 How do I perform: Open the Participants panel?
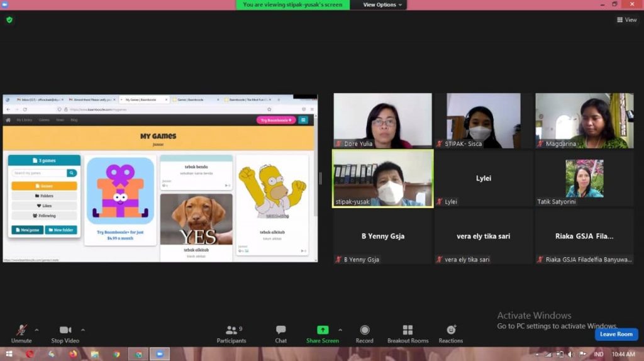(231, 334)
